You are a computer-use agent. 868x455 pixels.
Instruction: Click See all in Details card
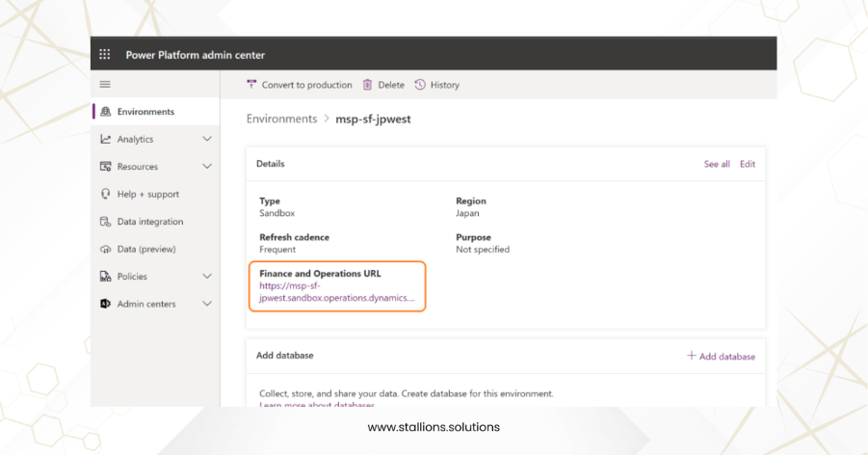pos(717,164)
